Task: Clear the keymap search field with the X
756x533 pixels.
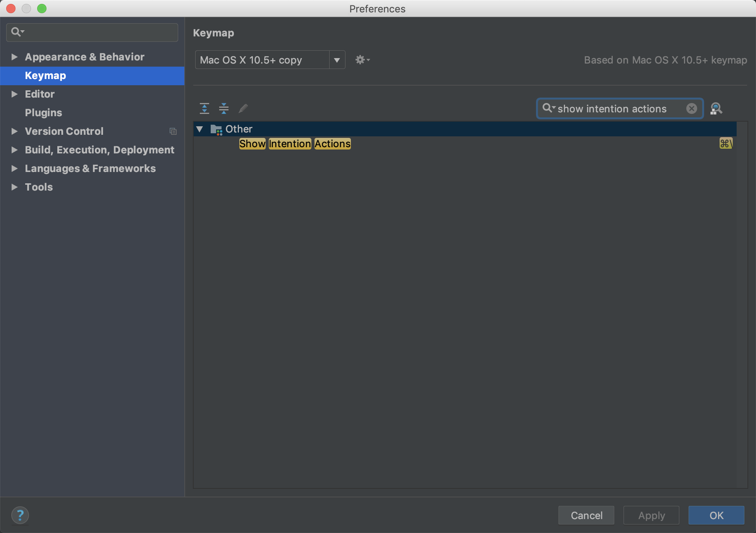Action: click(691, 108)
